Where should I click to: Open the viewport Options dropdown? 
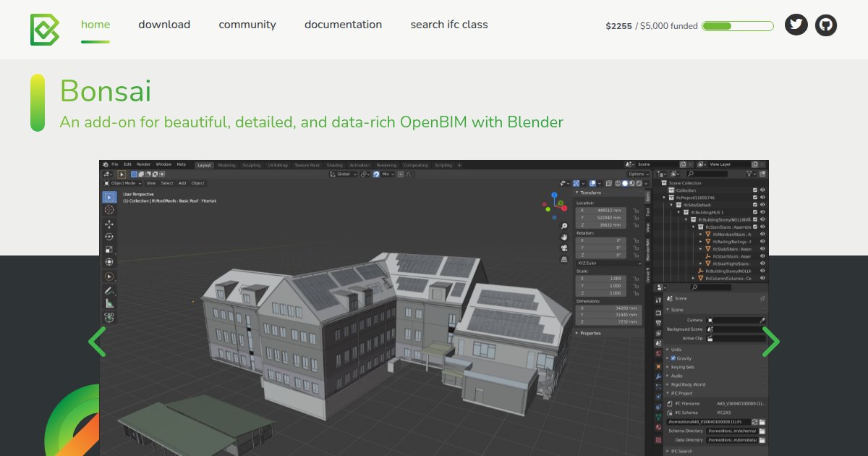(x=638, y=174)
